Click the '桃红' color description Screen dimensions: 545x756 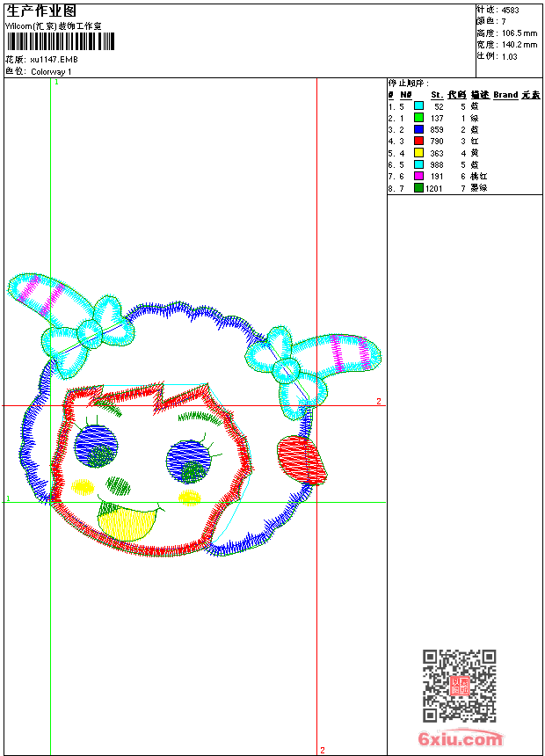pos(479,177)
